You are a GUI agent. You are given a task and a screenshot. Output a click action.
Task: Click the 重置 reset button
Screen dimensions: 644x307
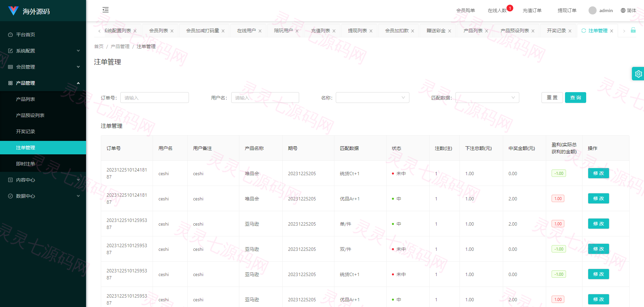tap(552, 98)
